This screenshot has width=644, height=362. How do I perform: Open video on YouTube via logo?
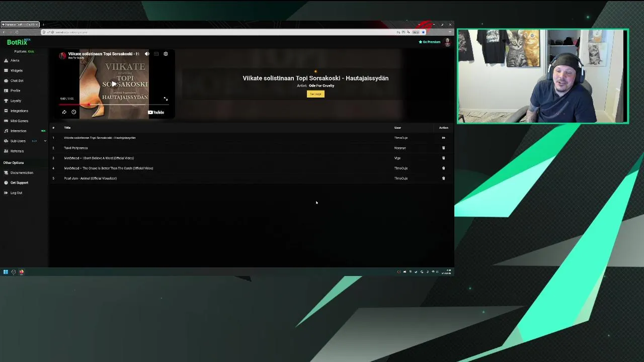pos(156,112)
